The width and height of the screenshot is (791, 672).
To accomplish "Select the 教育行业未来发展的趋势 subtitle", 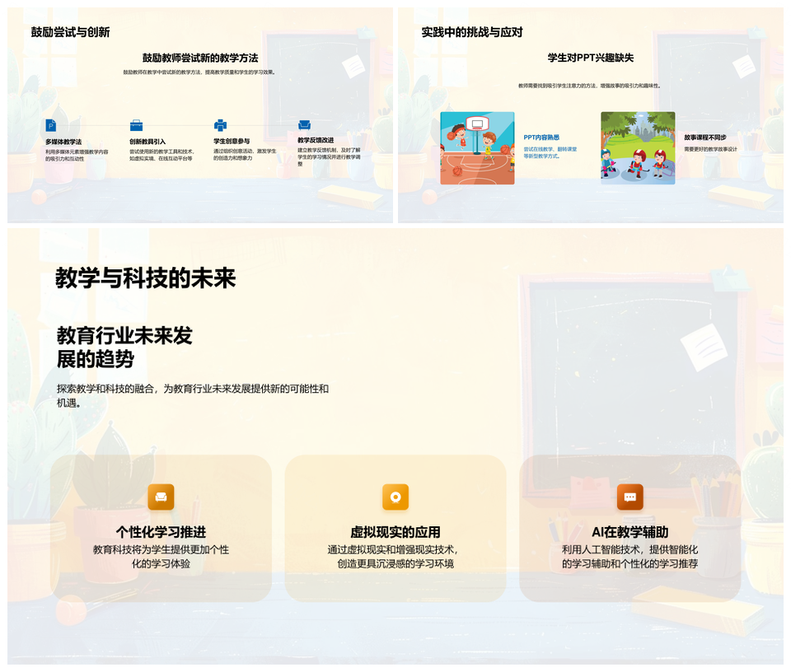I will tap(124, 347).
